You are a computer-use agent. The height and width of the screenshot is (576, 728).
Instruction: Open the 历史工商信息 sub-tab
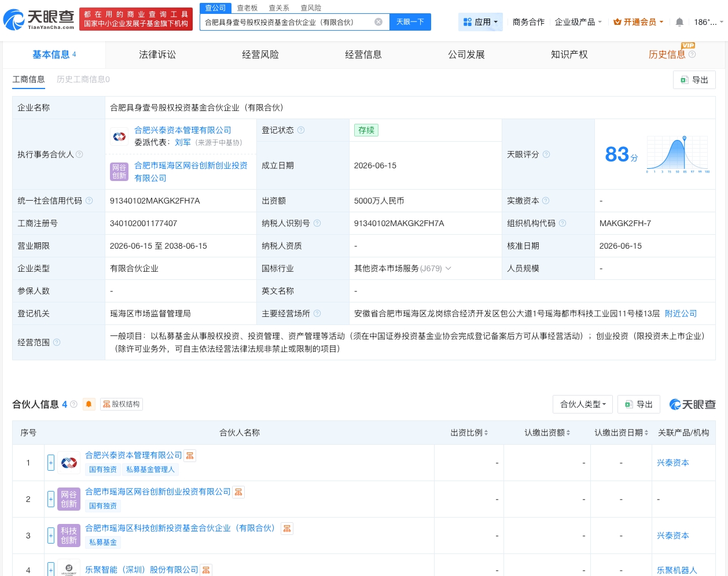[x=83, y=79]
